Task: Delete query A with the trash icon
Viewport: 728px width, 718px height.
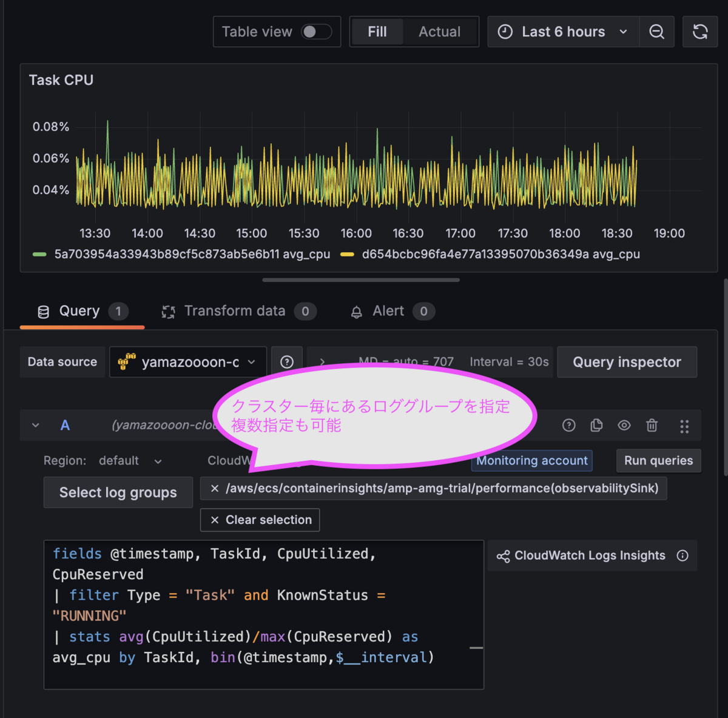Action: (652, 425)
